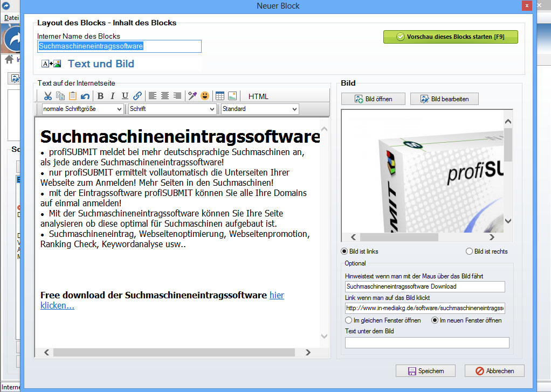Click the 'hier klicken...' download link
The image size is (551, 392).
277,295
